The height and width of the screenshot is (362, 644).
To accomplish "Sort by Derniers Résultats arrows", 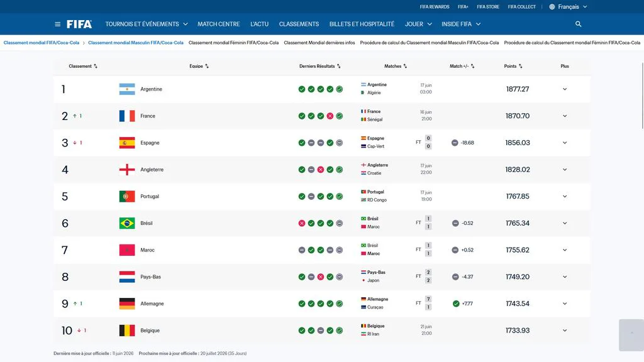I will [x=339, y=66].
